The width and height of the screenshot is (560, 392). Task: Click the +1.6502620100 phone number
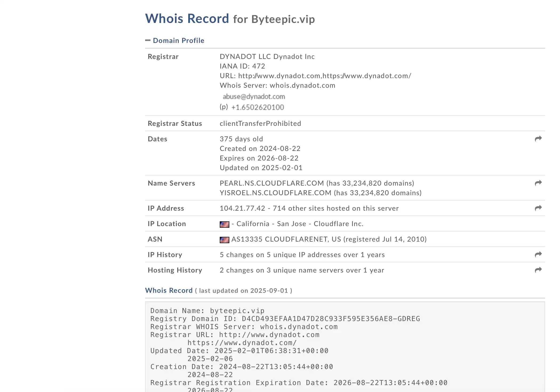pyautogui.click(x=257, y=107)
